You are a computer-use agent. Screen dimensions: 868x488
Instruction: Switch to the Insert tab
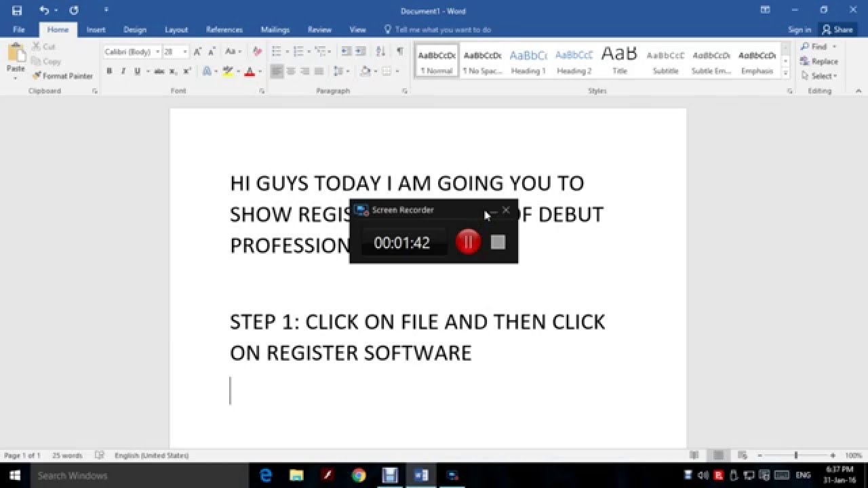pos(96,30)
